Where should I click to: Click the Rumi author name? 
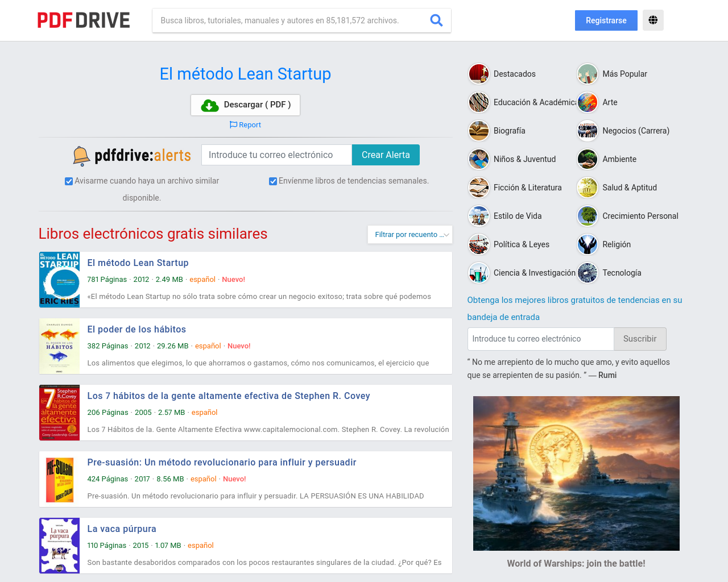(x=607, y=375)
